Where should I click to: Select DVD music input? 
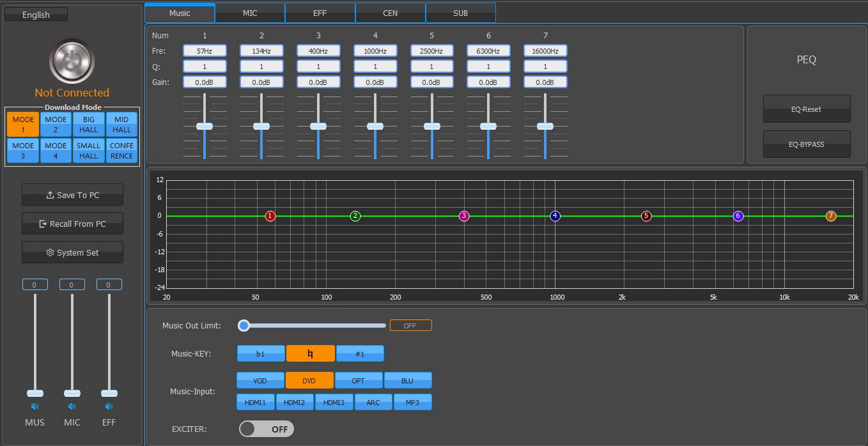click(309, 380)
